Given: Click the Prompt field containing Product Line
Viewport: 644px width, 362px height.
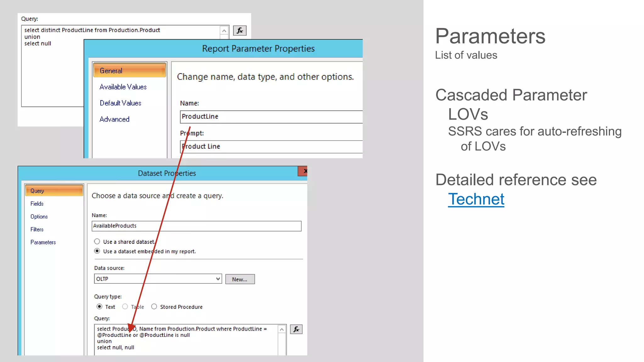Looking at the screenshot, I should coord(271,146).
